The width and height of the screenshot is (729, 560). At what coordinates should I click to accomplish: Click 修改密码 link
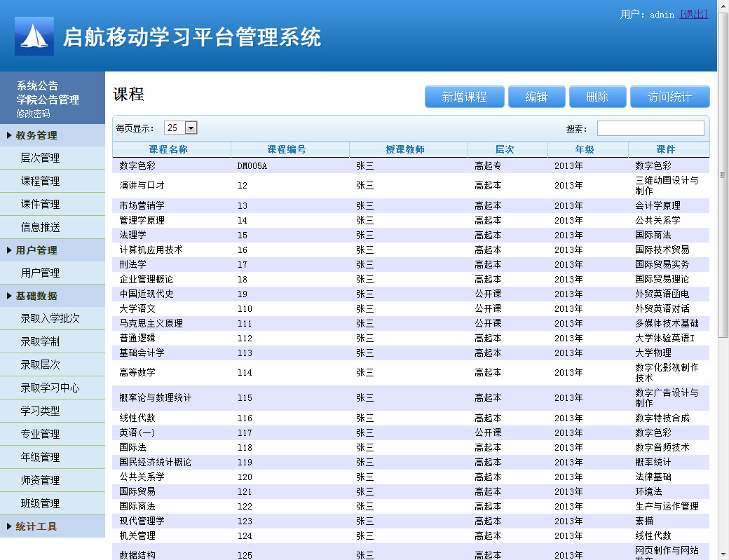pos(34,114)
